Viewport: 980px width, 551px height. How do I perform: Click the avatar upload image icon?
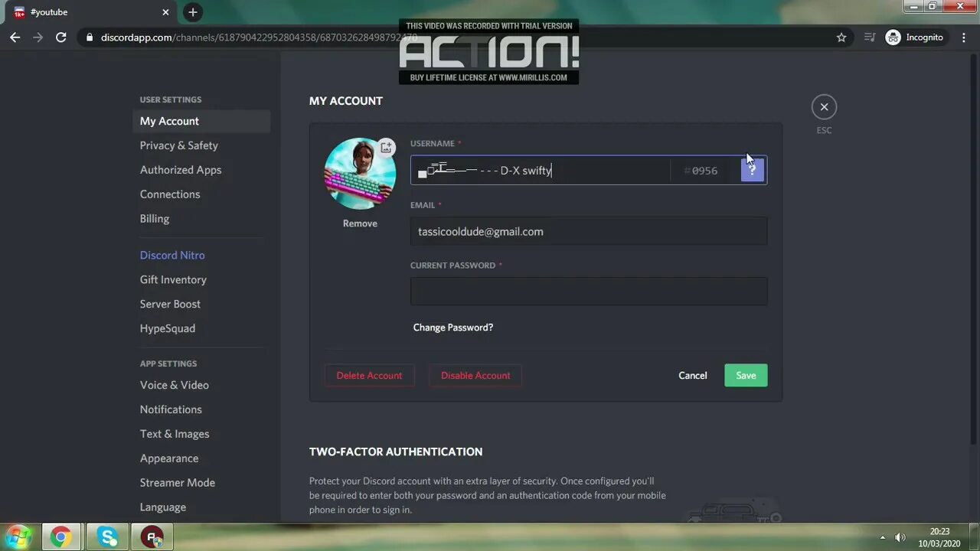coord(387,147)
